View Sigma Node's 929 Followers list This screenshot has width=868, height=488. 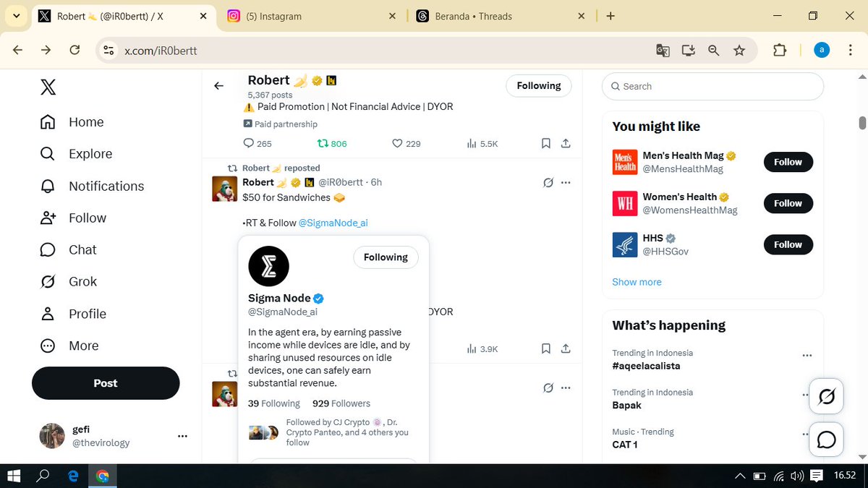[x=341, y=403]
